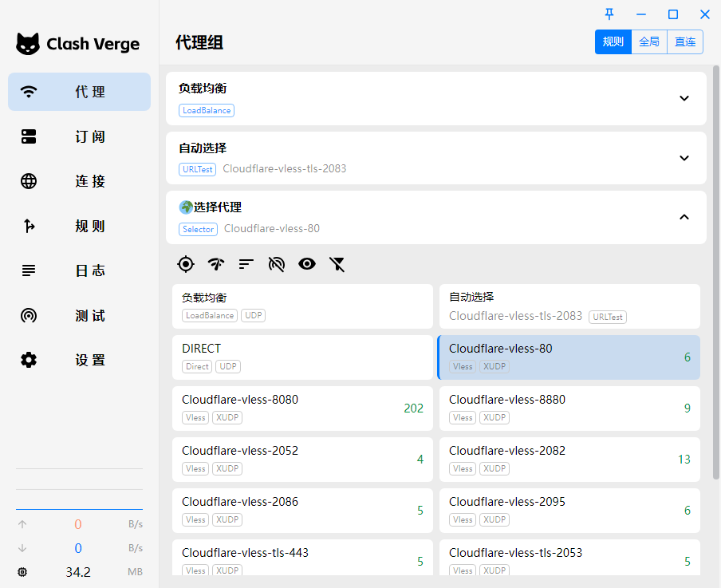The image size is (721, 588).
Task: Click the 13 delay value on vless-2082
Action: [x=684, y=460]
